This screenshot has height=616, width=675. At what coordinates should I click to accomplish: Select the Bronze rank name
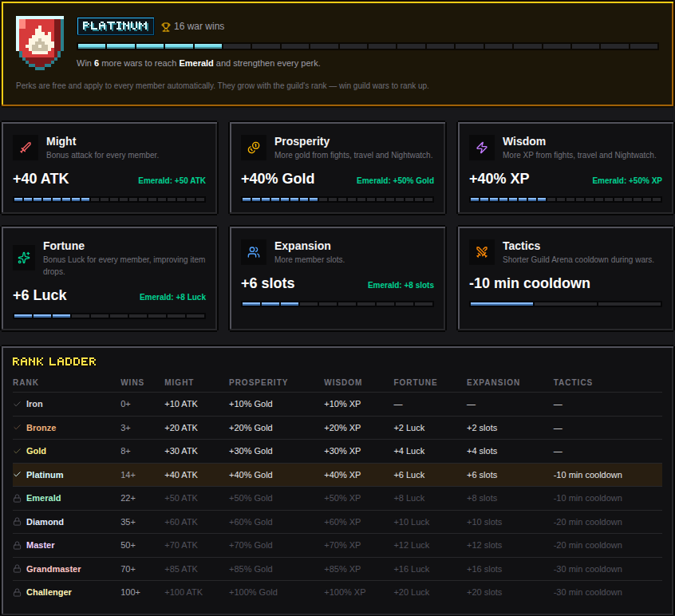point(41,428)
